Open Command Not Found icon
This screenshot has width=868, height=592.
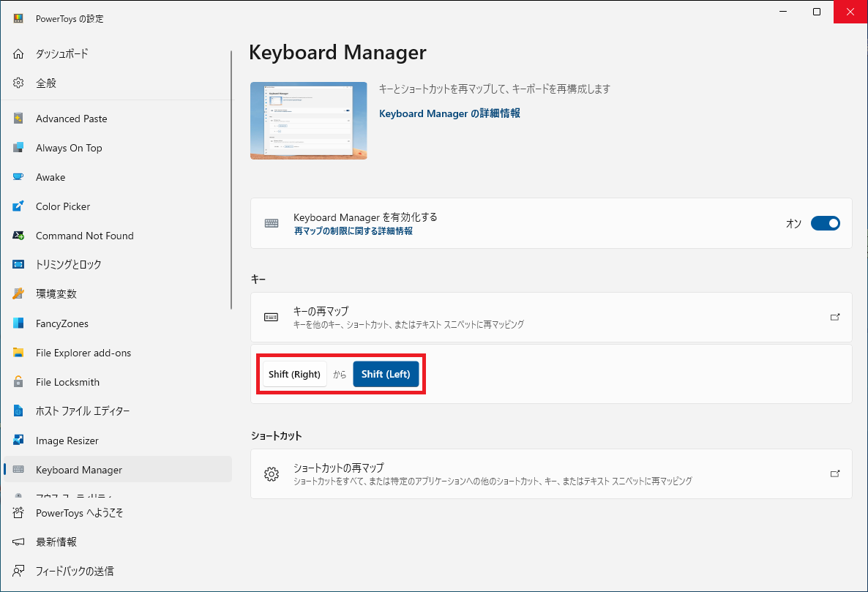[18, 236]
